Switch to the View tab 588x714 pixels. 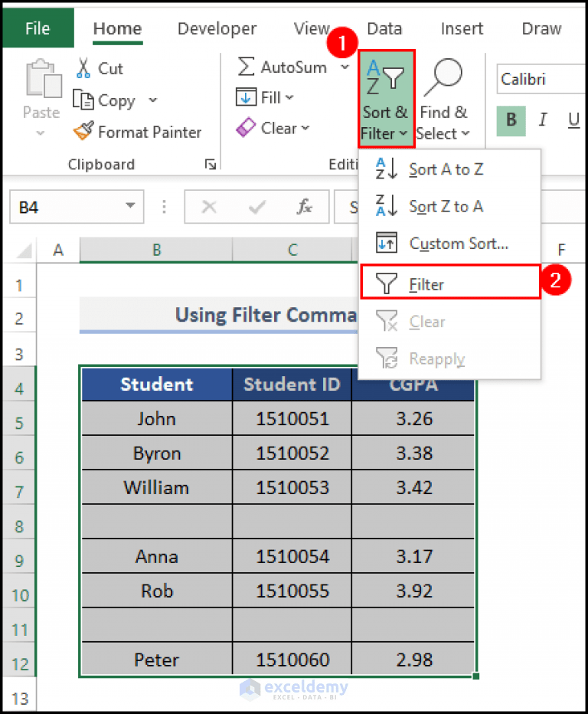click(312, 28)
